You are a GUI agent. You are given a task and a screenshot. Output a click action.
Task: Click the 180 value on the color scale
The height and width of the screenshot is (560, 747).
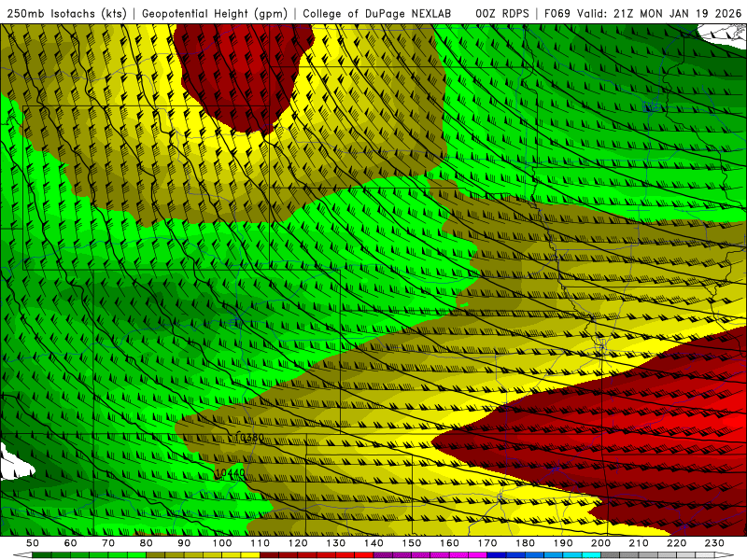point(525,543)
